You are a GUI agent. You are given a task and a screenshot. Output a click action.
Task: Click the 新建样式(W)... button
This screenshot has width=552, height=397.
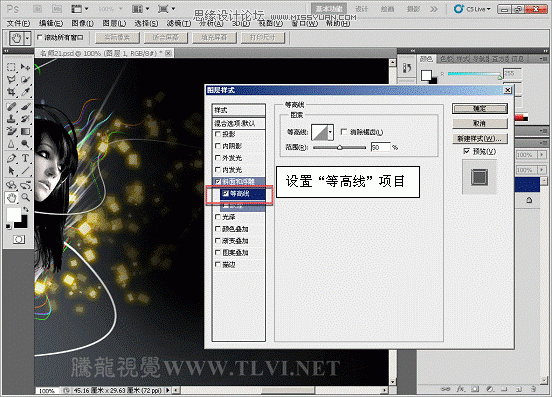click(480, 139)
